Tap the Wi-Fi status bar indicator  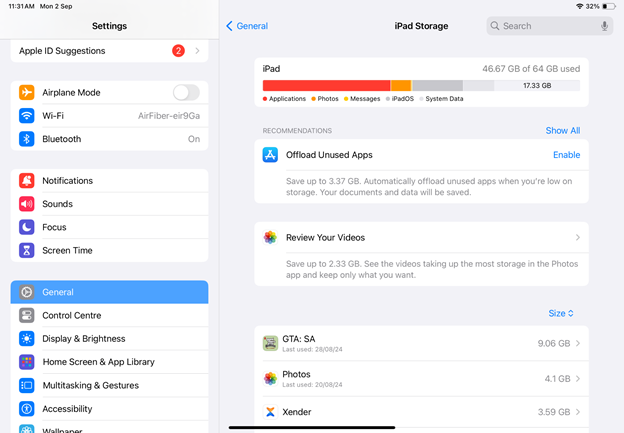pos(579,6)
